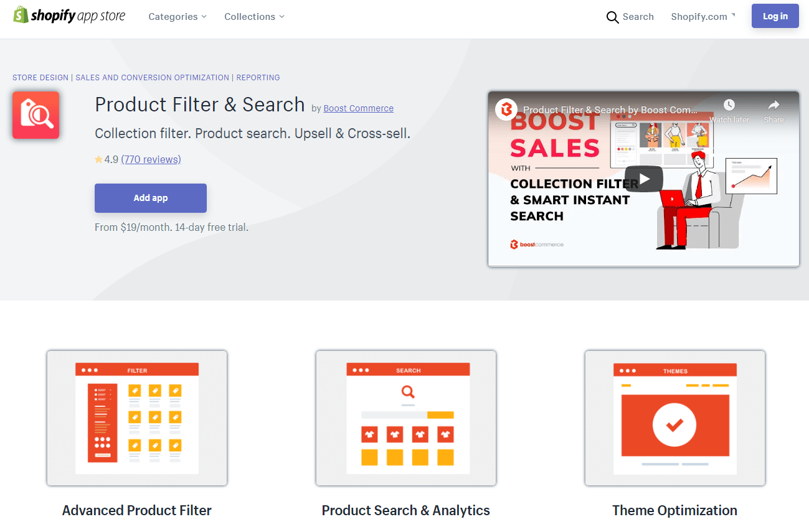Open the Product Search & Analytics illustration
The image size is (809, 532).
(406, 418)
